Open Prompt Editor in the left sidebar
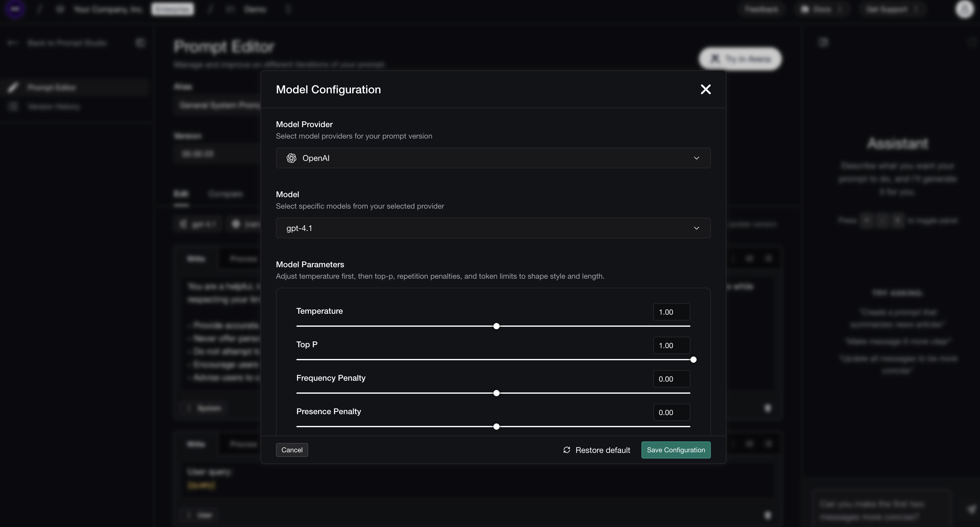The image size is (980, 527). click(75, 88)
